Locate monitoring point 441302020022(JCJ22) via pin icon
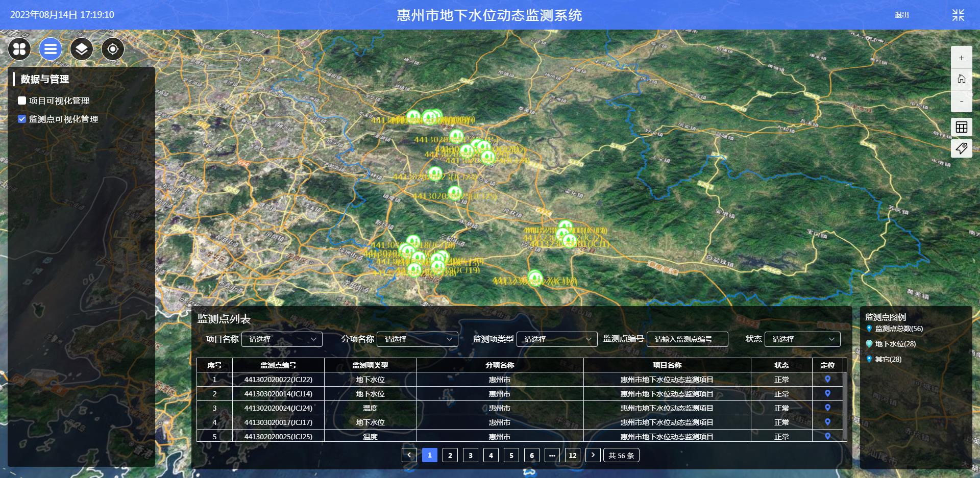Viewport: 980px width, 478px height. (827, 379)
